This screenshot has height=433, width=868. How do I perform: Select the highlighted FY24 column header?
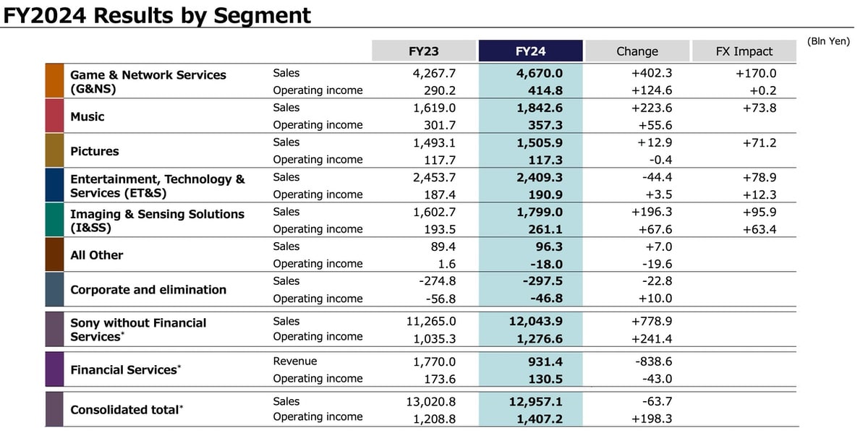tap(530, 51)
